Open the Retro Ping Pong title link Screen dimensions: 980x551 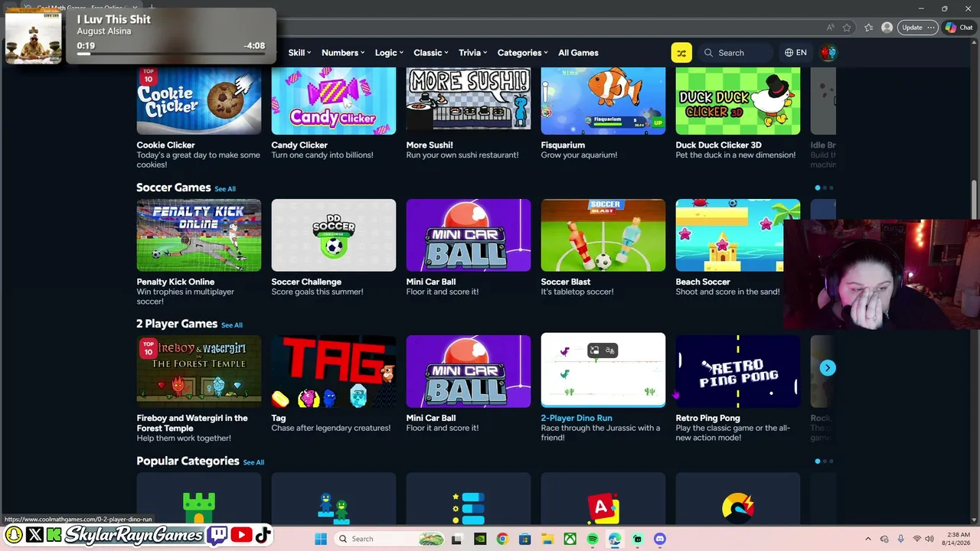tap(707, 418)
